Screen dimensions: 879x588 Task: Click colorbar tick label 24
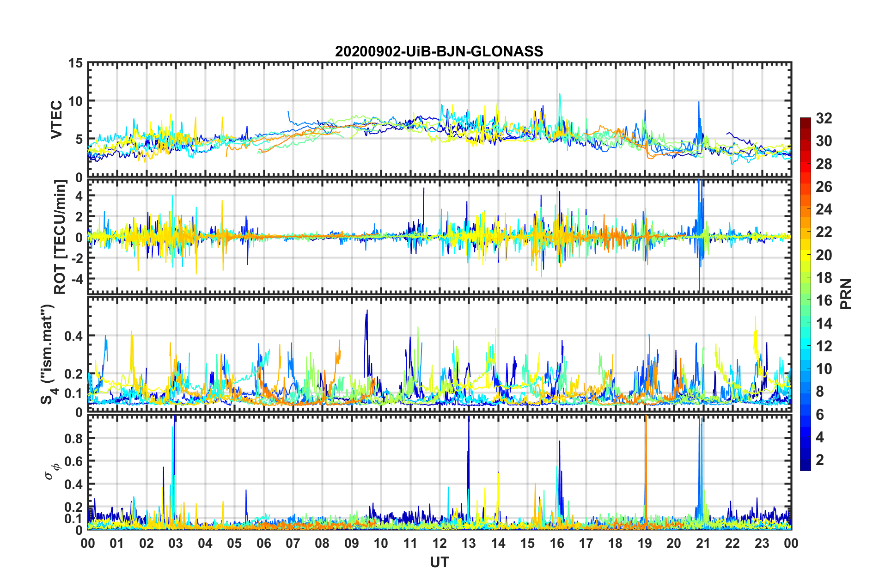tap(824, 209)
